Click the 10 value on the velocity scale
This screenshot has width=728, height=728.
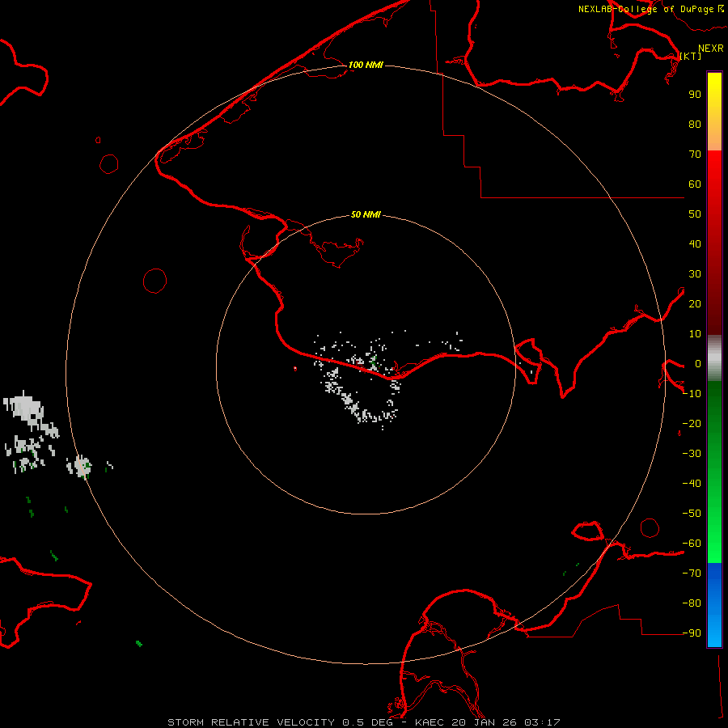(x=695, y=334)
